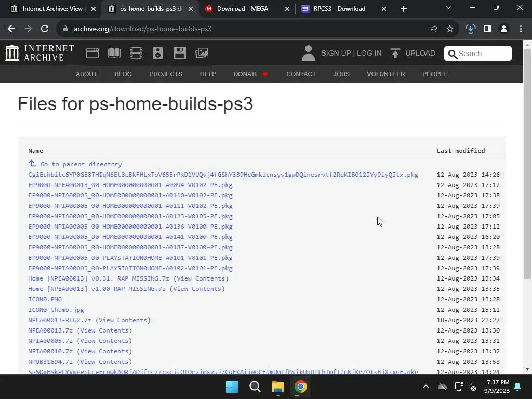Open the notification bell in taskbar
Screen dimensions: 532x399
click(x=518, y=387)
